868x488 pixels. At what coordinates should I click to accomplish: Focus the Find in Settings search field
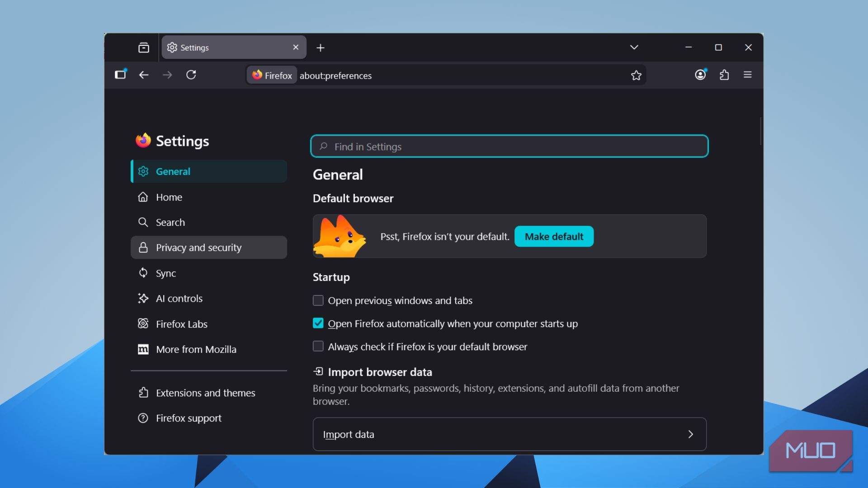[x=509, y=146]
